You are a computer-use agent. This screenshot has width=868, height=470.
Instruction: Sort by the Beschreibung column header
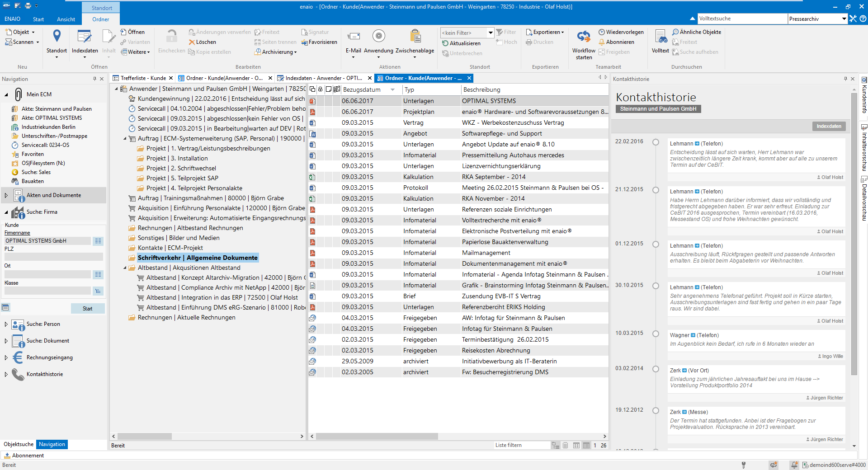[534, 90]
